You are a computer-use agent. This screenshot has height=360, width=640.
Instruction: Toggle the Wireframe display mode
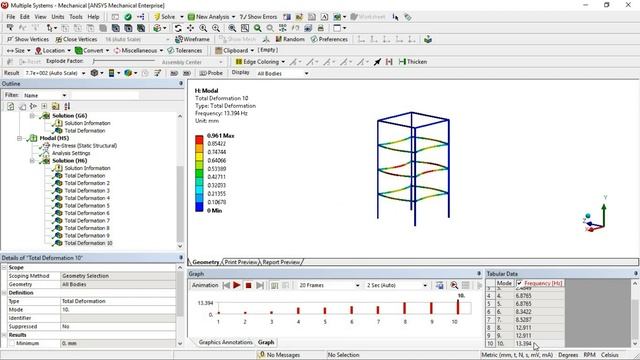(192, 39)
